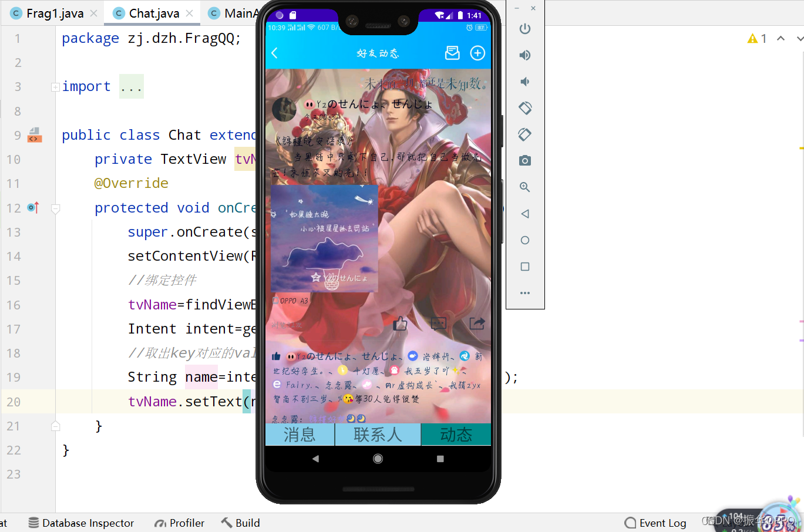Open the MainA... editor tab
The height and width of the screenshot is (532, 804).
pos(235,13)
